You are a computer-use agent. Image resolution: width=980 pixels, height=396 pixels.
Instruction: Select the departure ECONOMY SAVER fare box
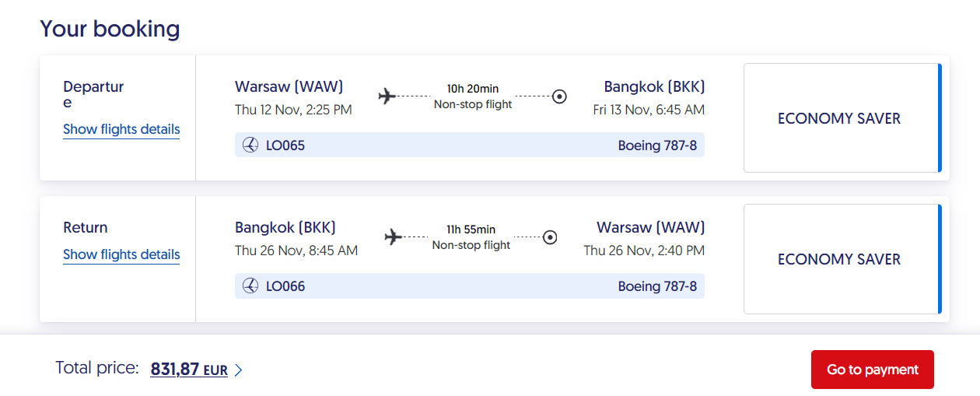[x=840, y=118]
